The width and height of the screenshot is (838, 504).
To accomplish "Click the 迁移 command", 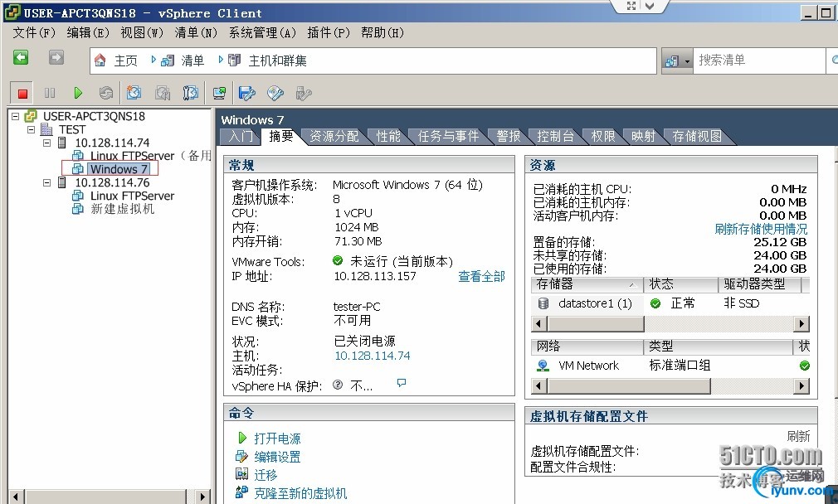I will [x=266, y=475].
